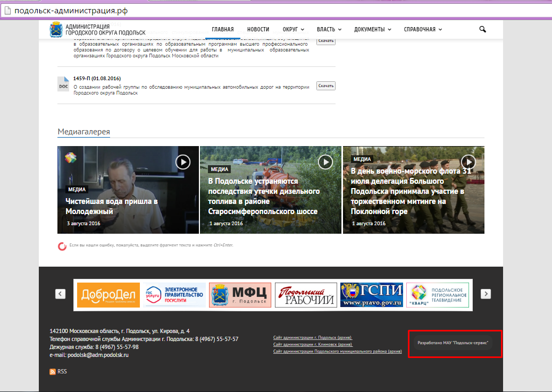Screen dimensions: 552x392
Task: Click the search magnifier icon in header
Action: [482, 29]
